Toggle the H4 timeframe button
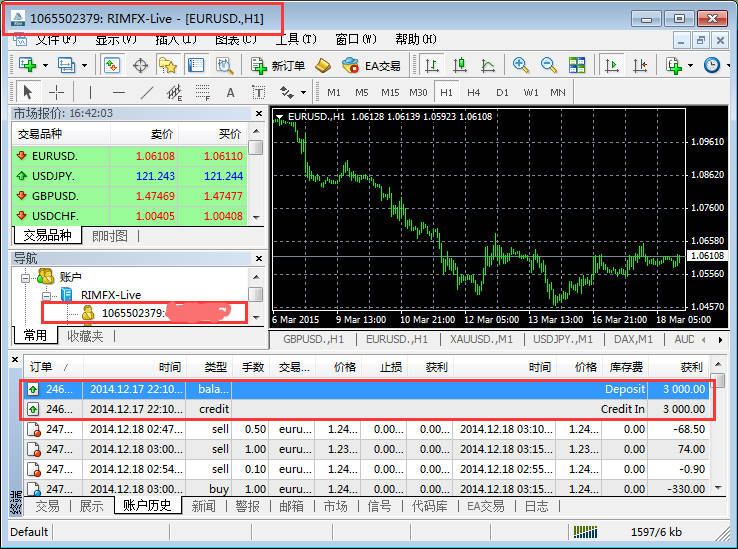 click(473, 92)
